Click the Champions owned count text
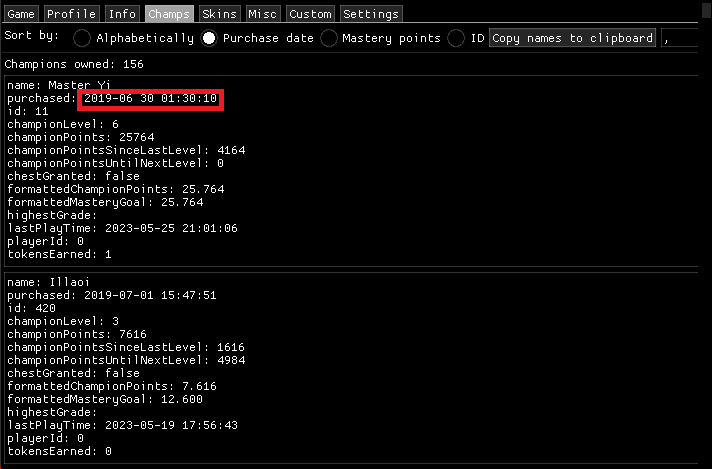 (x=74, y=63)
